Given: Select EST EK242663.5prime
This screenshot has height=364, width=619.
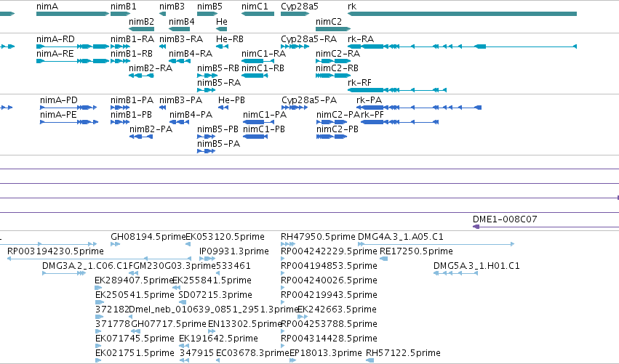Looking at the screenshot, I should coord(303,318).
